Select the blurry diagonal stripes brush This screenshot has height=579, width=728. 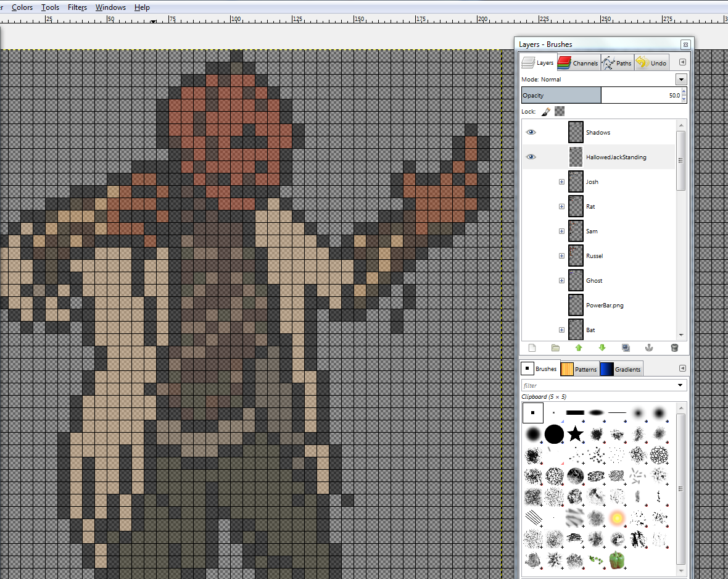coord(575,518)
